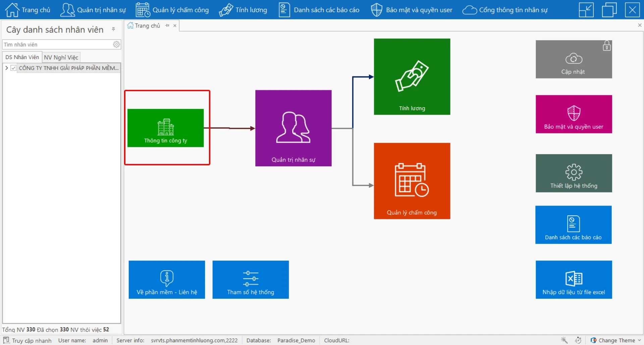644x345 pixels.
Task: Click the Paradise_Demo database name
Action: coord(296,340)
